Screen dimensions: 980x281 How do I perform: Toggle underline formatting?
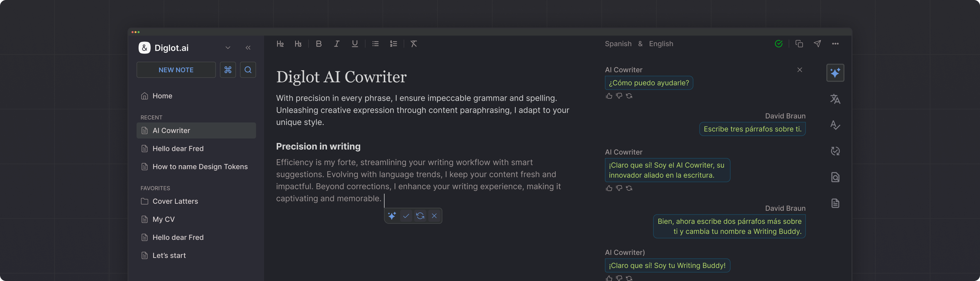pyautogui.click(x=354, y=44)
